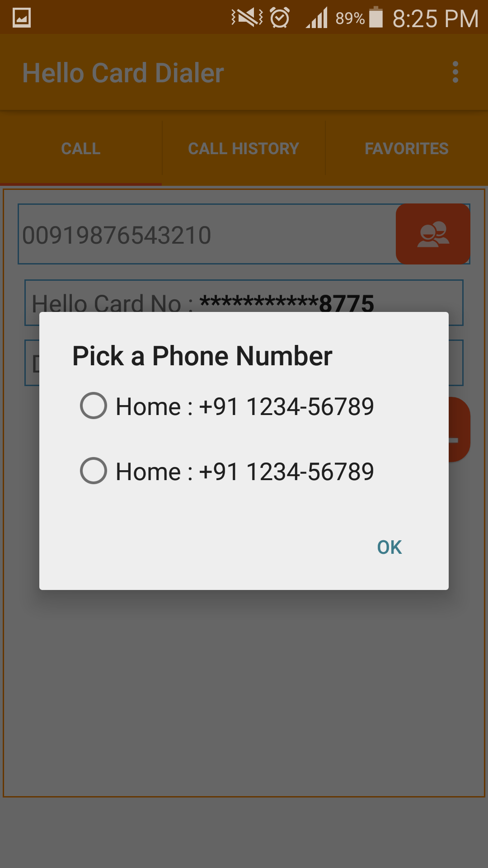Screen dimensions: 488x868
Task: Confirm the dialog with OK
Action: click(x=389, y=547)
